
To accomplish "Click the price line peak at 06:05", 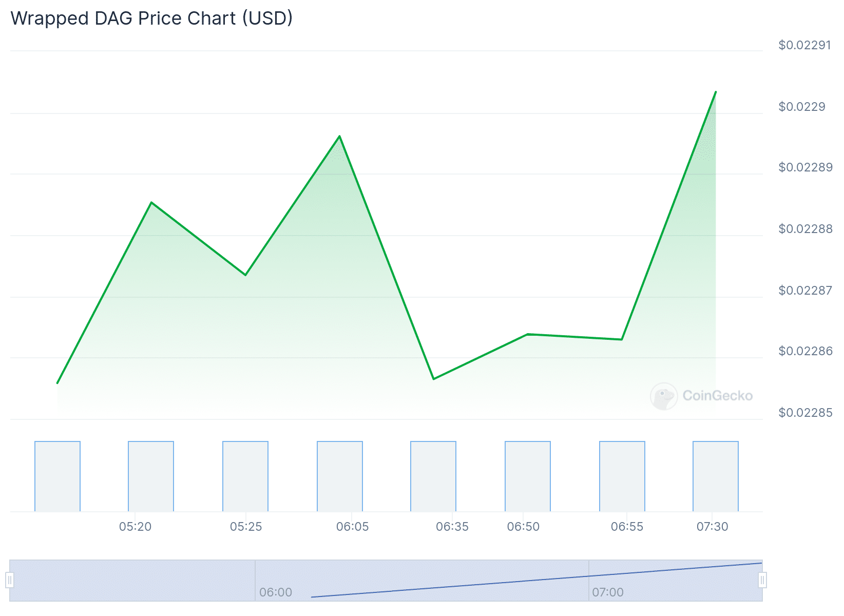I will pos(339,137).
